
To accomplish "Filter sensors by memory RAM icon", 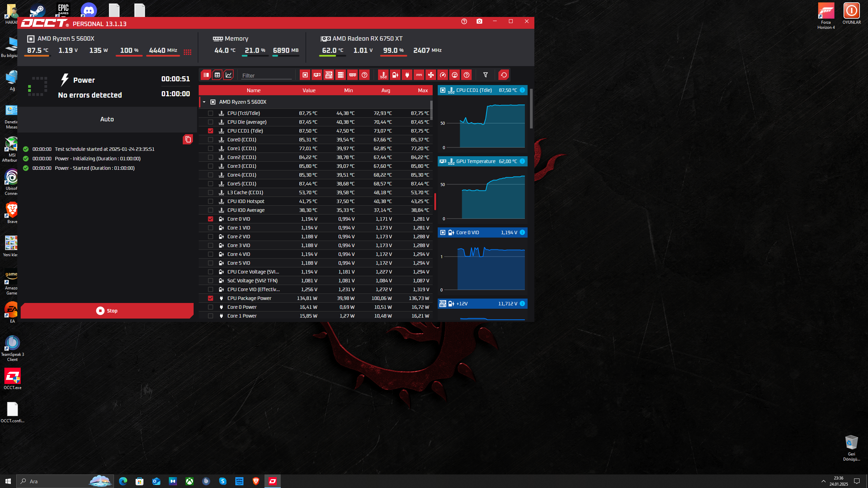I will 353,75.
